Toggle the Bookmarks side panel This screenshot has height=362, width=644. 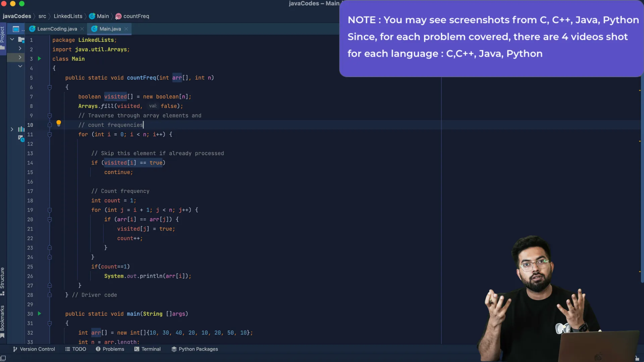point(3,321)
